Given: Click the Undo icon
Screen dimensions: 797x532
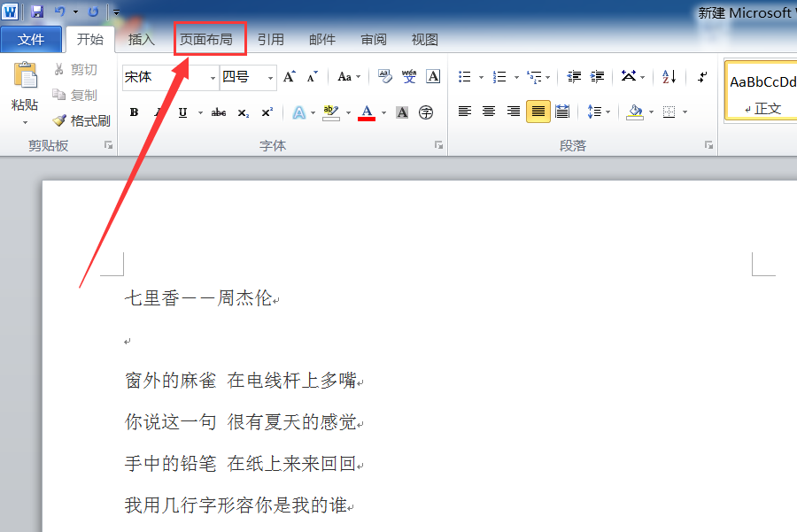Looking at the screenshot, I should coord(59,12).
